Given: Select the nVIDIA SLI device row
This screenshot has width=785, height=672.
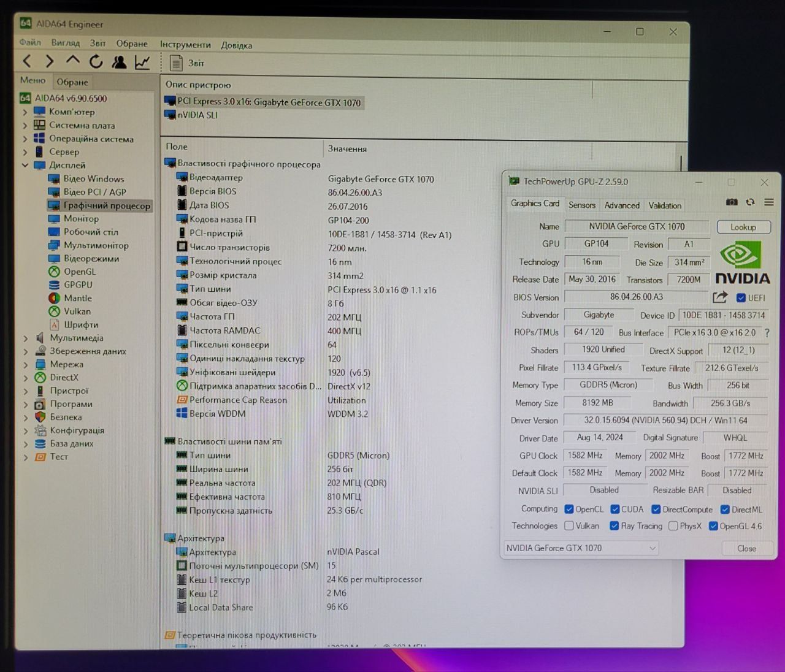Looking at the screenshot, I should coord(191,115).
